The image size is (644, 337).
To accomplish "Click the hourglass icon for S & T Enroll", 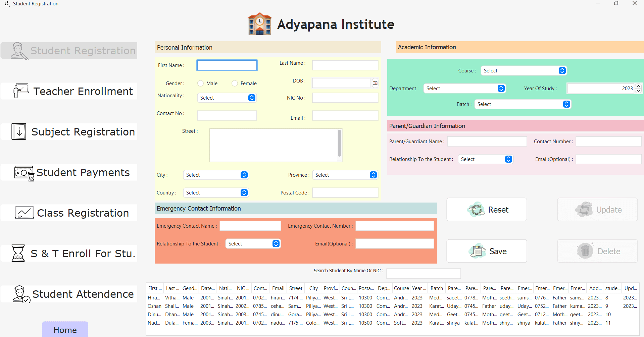I will coord(18,253).
